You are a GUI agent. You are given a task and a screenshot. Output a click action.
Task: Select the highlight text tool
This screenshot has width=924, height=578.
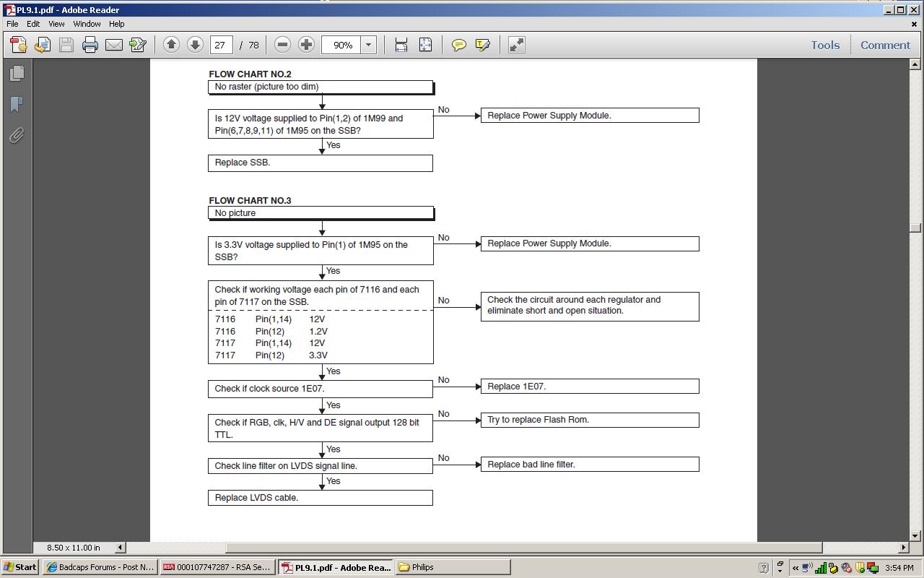(483, 45)
